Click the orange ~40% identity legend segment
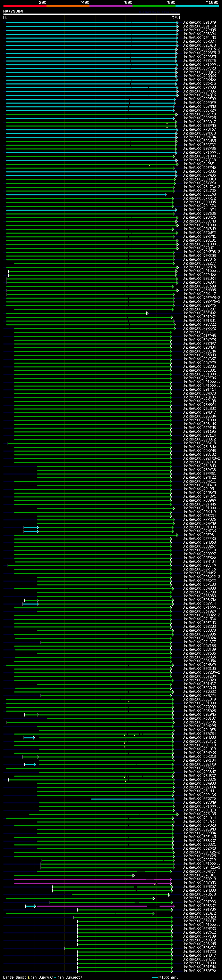This screenshot has width=222, height=980. [x=68, y=6]
